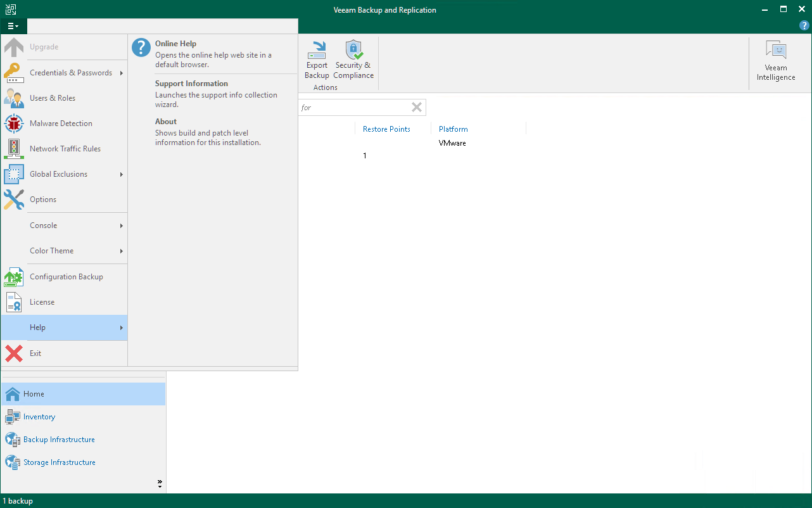Select the VMware platform row cell
The image size is (812, 508).
pyautogui.click(x=452, y=143)
